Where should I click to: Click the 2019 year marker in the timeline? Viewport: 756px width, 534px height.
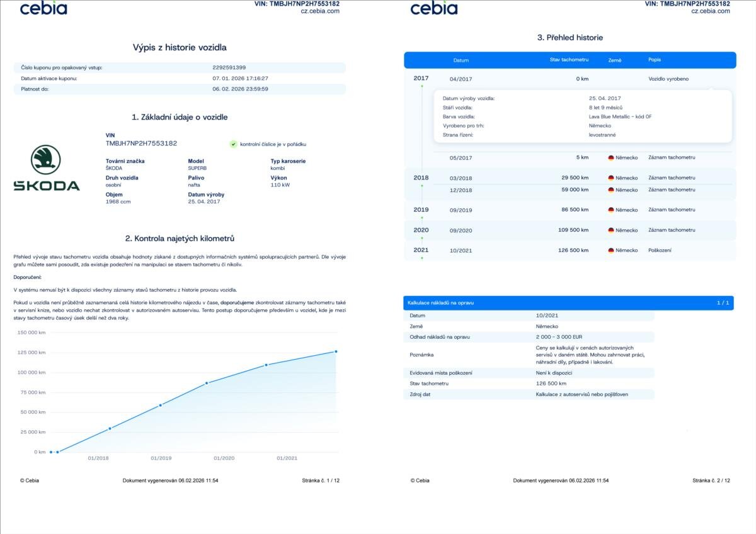[421, 210]
